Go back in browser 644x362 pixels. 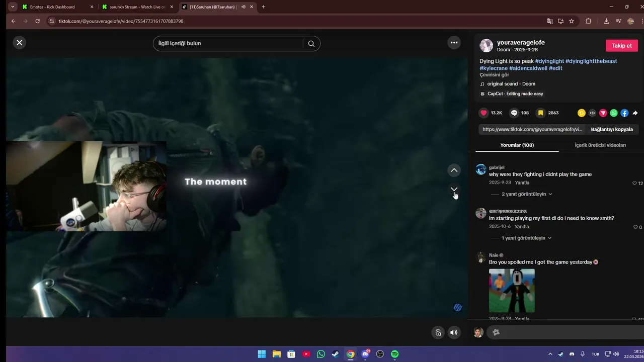13,21
